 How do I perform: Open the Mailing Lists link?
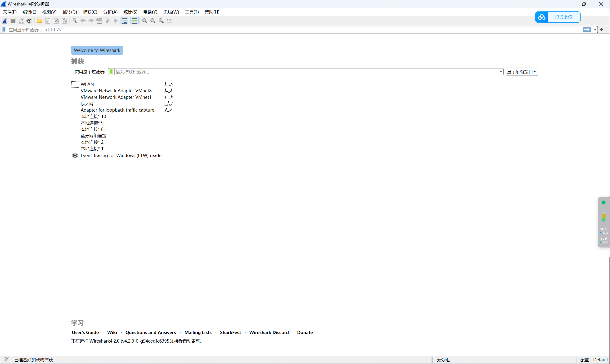tap(198, 332)
